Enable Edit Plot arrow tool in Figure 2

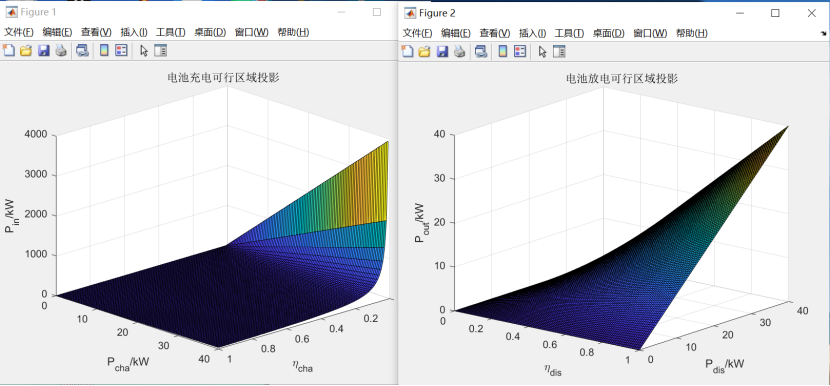click(542, 51)
